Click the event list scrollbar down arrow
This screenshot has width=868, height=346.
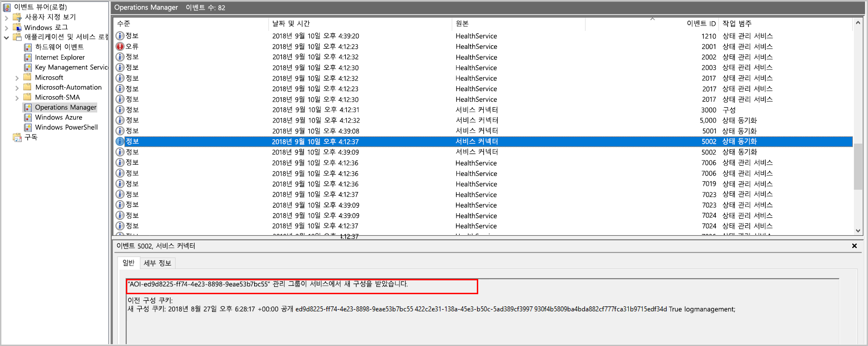tap(858, 230)
